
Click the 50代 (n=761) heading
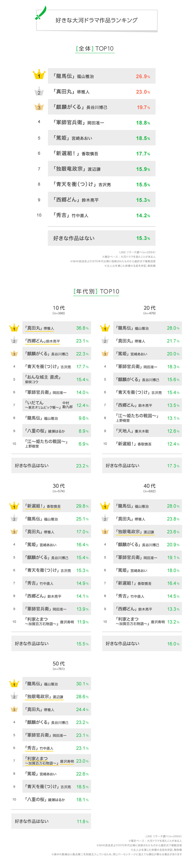click(58, 665)
